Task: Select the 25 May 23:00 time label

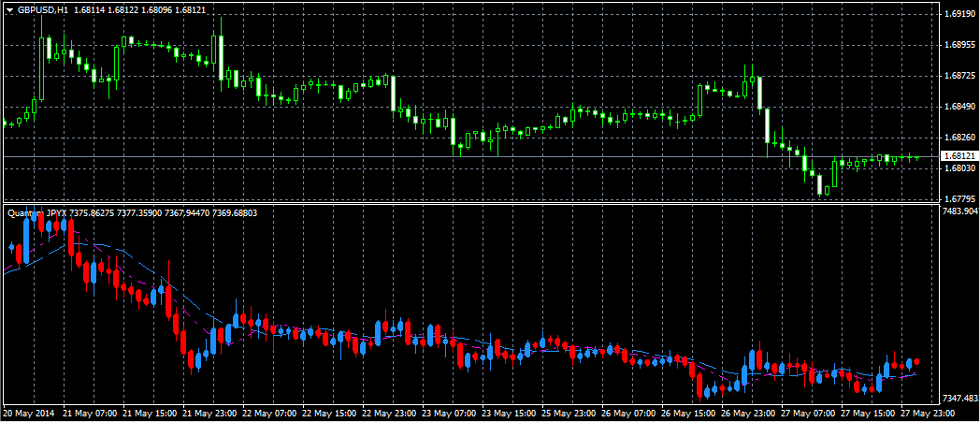Action: tap(568, 413)
